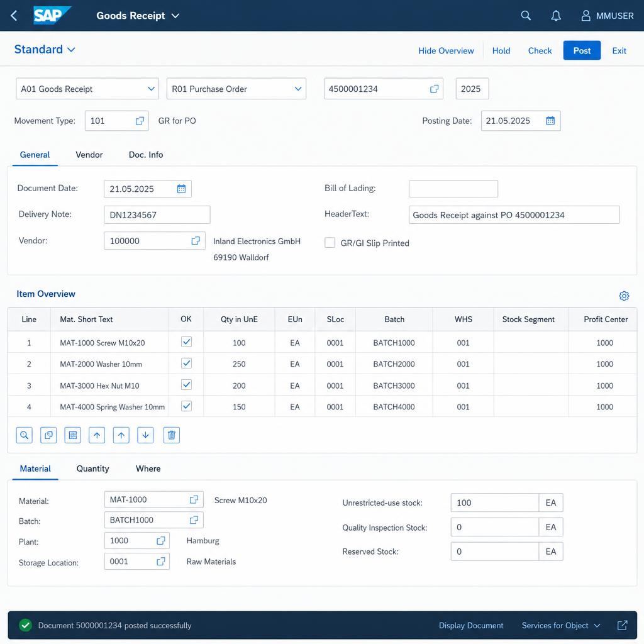Image resolution: width=644 pixels, height=644 pixels.
Task: Open notifications bell icon
Action: [556, 16]
